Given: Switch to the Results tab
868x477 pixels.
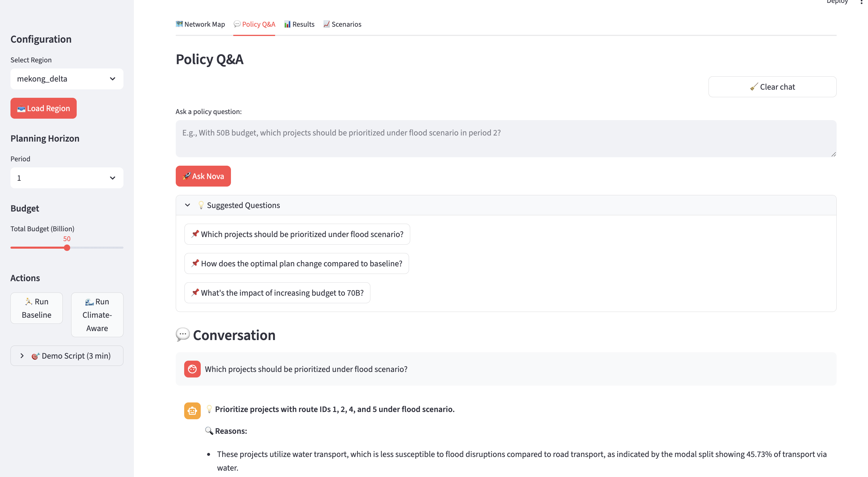Looking at the screenshot, I should click(299, 24).
